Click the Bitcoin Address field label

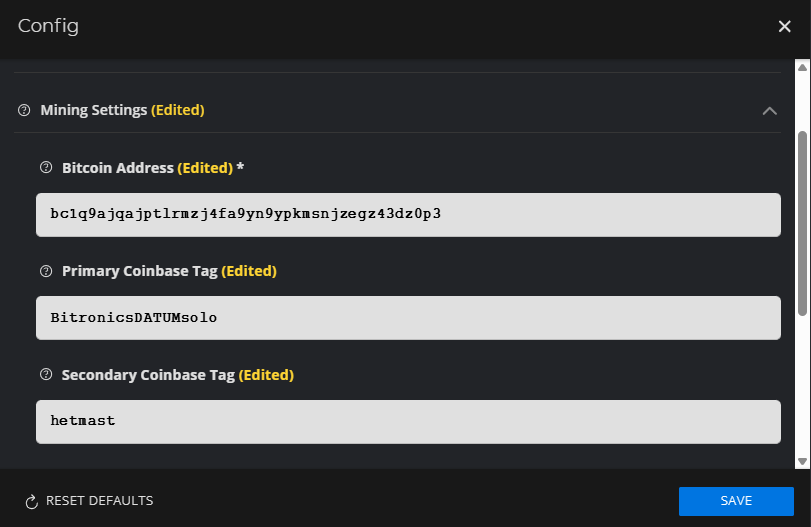[x=118, y=168]
